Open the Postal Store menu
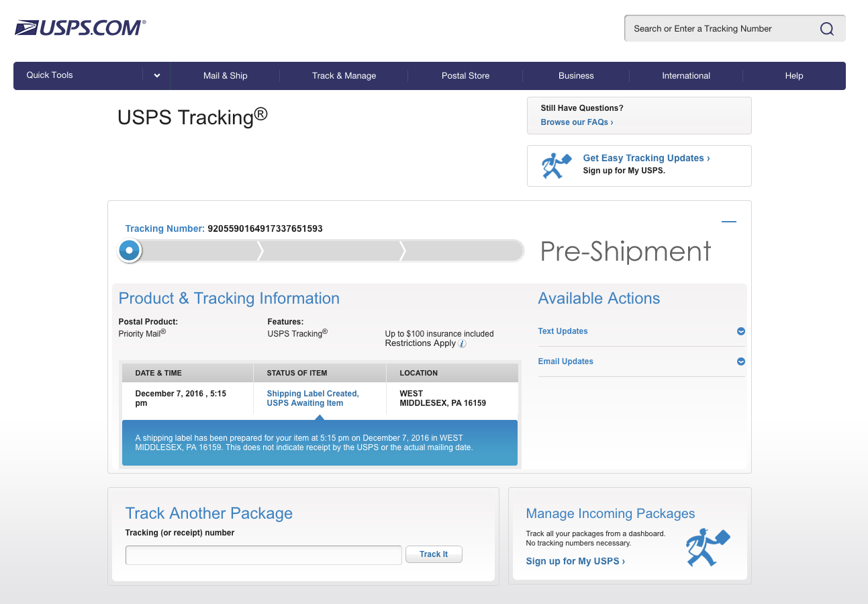Viewport: 868px width, 604px height. 465,76
